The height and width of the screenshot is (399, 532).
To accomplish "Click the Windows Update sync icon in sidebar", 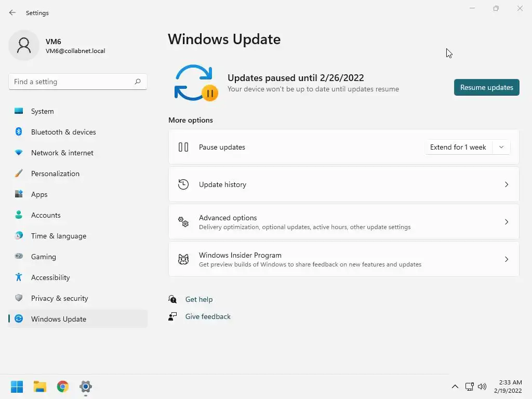I will click(x=19, y=318).
